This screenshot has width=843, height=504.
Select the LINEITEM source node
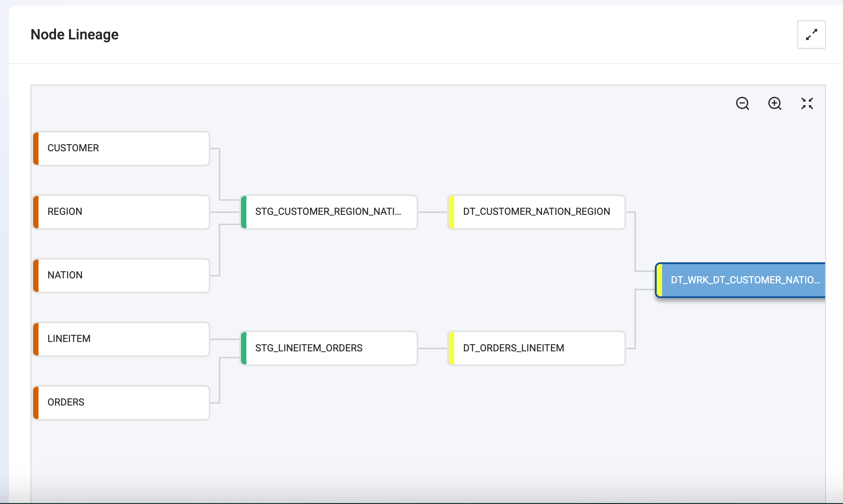121,339
